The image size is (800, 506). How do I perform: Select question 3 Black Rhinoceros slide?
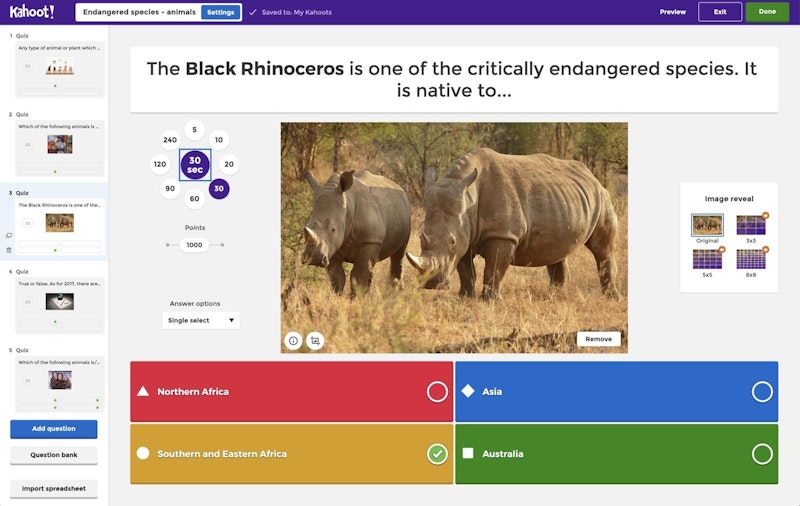(x=60, y=226)
